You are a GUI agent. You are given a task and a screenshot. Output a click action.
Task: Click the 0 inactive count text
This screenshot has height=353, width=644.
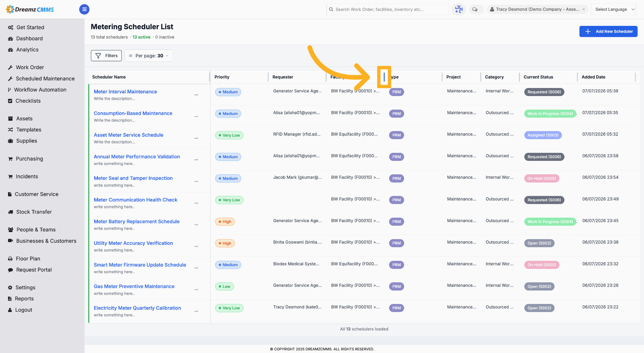point(165,37)
